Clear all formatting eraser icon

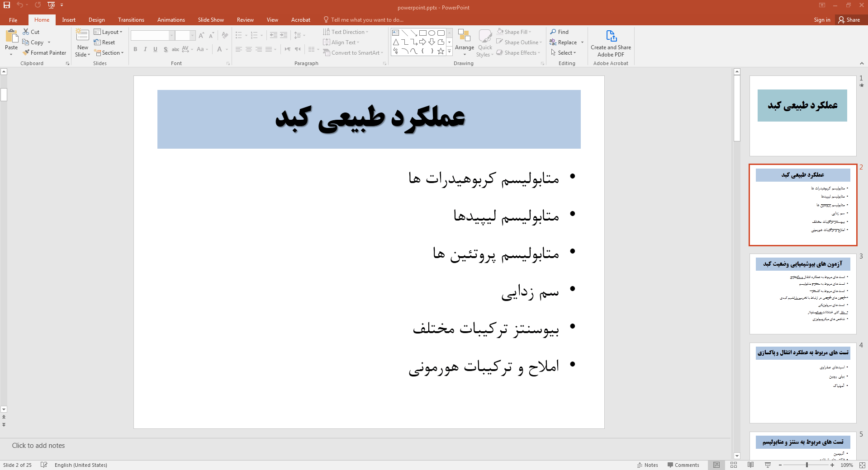coord(225,35)
